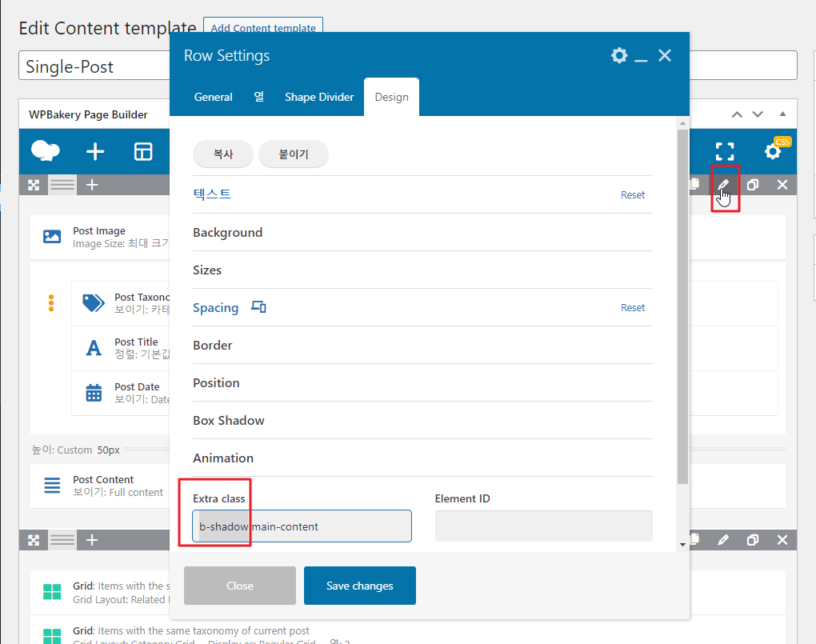Image resolution: width=816 pixels, height=644 pixels.
Task: Add new element with plus icon
Action: [94, 151]
